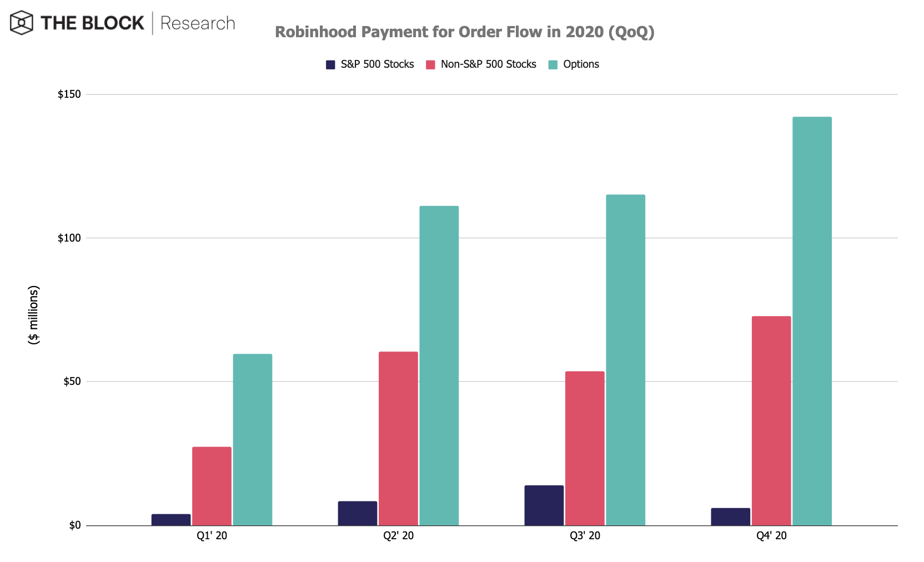Select the 'Options' legend label

click(x=581, y=64)
